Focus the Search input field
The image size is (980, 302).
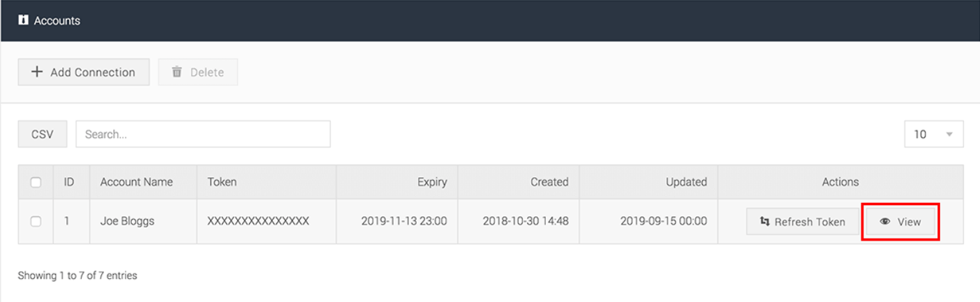(x=203, y=134)
